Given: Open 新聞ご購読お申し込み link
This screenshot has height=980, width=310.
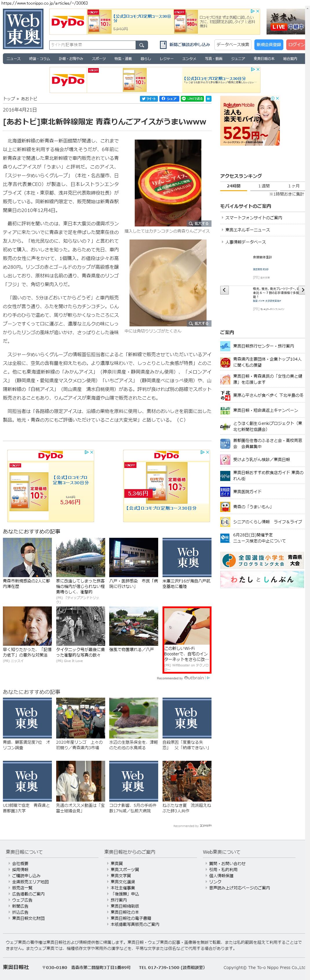Looking at the screenshot, I should tap(189, 45).
